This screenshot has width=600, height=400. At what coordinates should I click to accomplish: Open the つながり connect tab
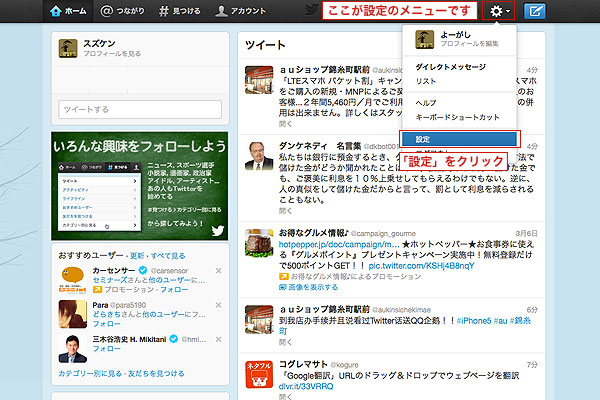pos(122,11)
